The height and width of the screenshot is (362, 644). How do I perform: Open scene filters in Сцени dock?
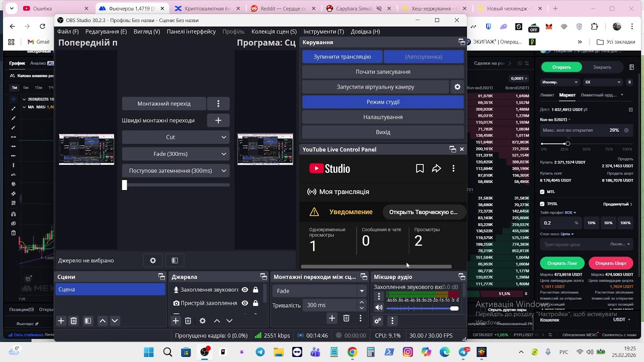tap(88, 321)
